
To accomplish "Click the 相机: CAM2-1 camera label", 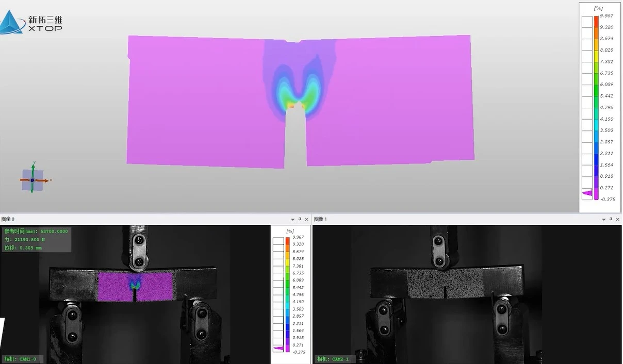I will (x=335, y=359).
